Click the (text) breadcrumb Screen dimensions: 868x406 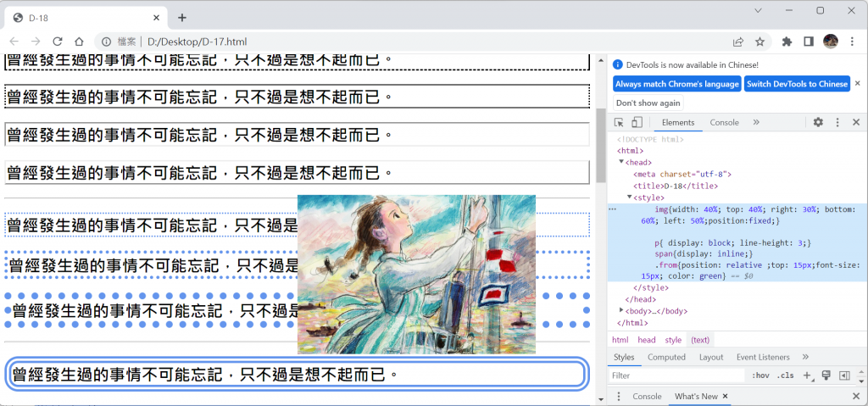pyautogui.click(x=700, y=340)
